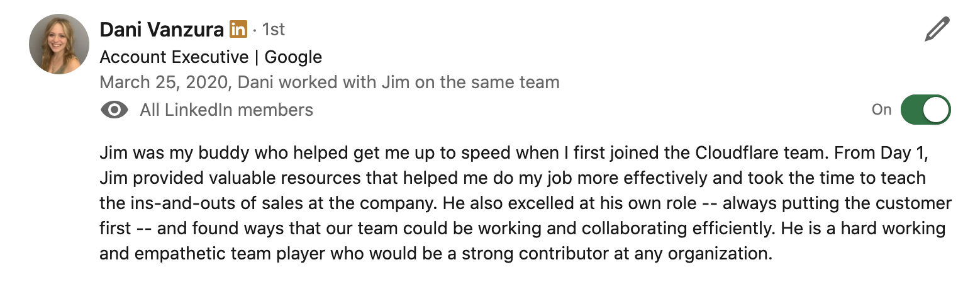This screenshot has width=980, height=301.
Task: Open the Dani Vanzura name link
Action: (x=161, y=30)
